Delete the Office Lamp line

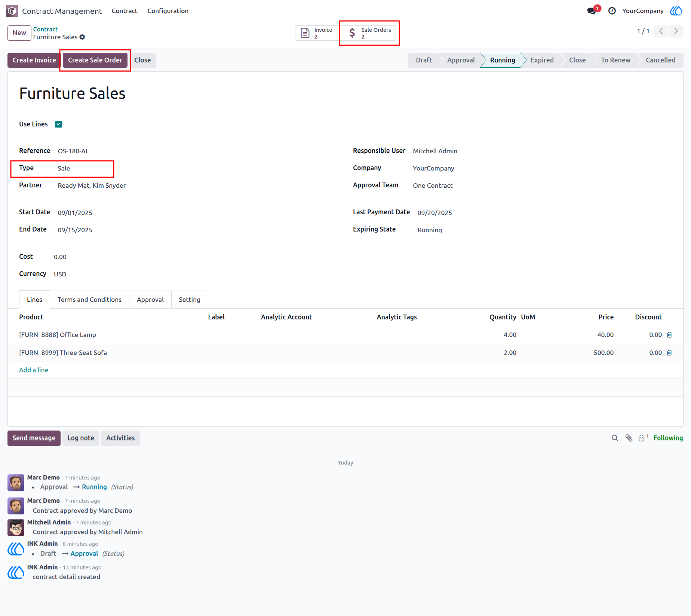[669, 335]
